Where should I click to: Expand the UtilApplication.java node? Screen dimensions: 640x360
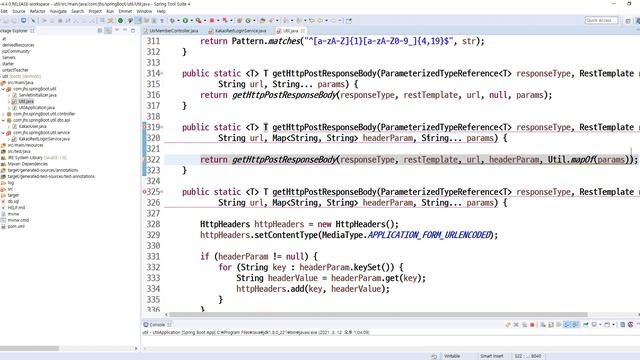coord(9,108)
